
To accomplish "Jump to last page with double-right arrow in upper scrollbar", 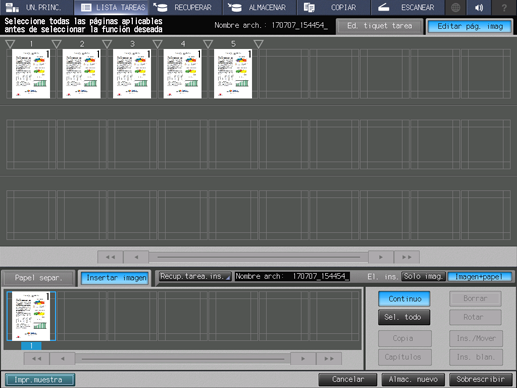I will 407,257.
